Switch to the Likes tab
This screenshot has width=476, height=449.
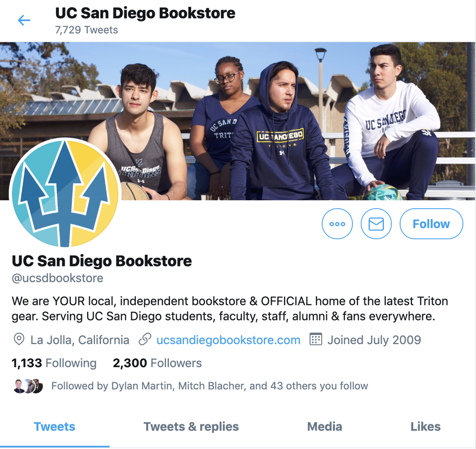[x=425, y=427]
